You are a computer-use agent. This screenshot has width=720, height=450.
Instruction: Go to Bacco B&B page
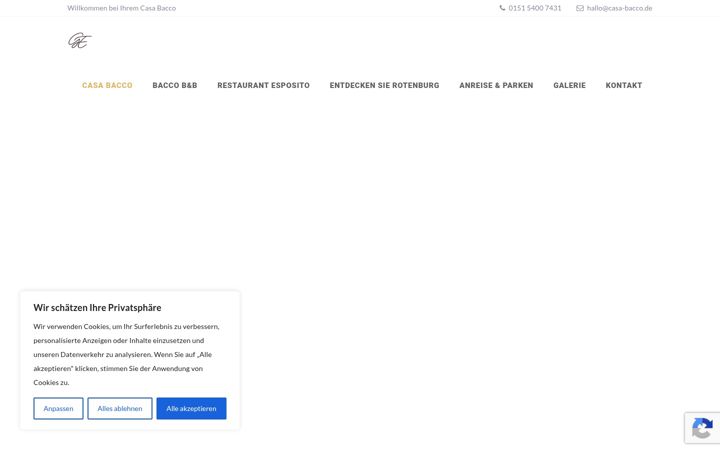[x=175, y=85]
